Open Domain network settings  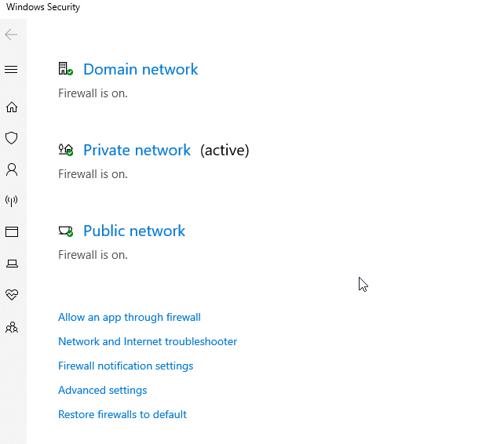[x=141, y=69]
